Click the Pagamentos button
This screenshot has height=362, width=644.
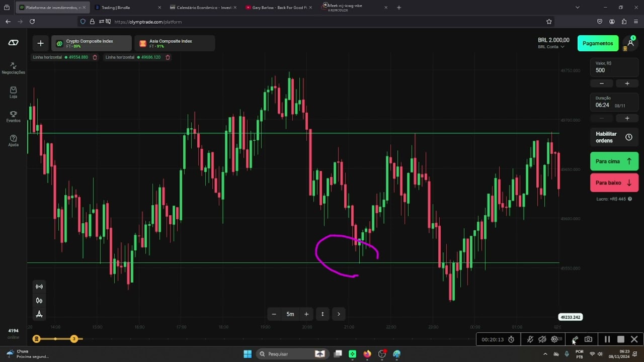point(598,43)
